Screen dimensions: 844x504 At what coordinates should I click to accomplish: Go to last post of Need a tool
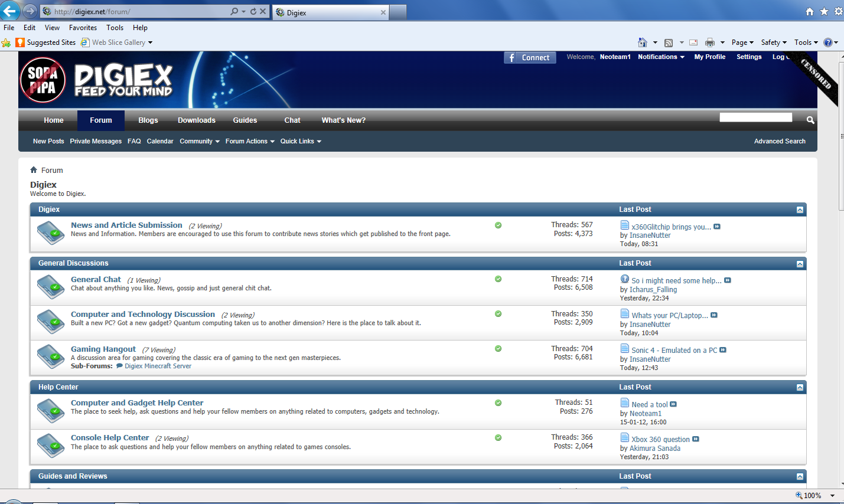[x=673, y=404]
